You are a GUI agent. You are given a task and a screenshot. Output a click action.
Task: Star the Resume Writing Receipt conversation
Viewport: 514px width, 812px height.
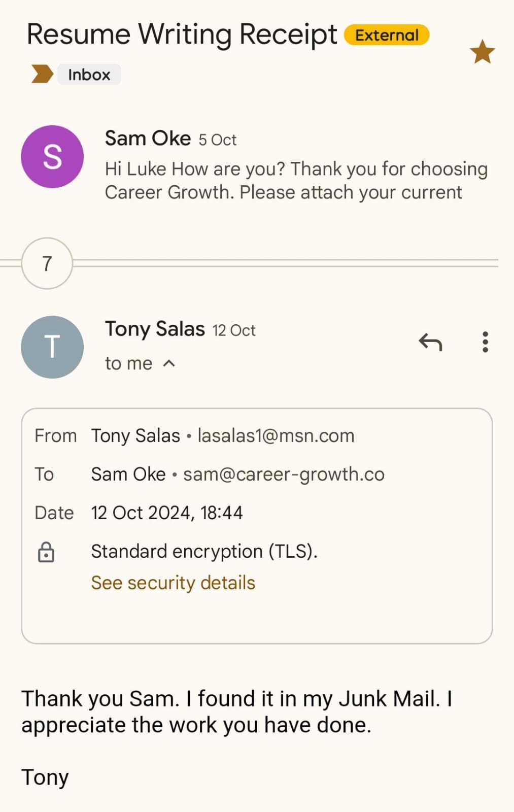point(482,52)
